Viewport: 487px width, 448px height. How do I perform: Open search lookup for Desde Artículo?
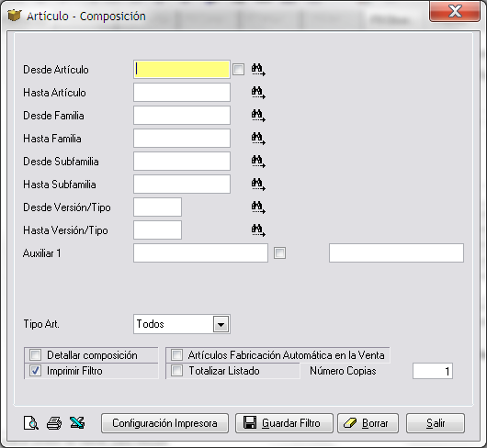click(258, 70)
